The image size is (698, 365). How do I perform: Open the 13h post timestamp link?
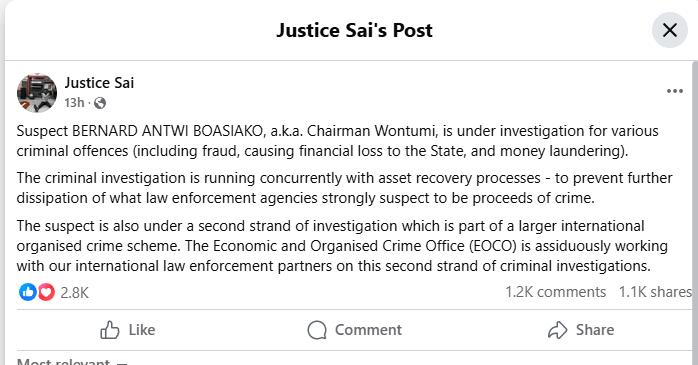click(x=74, y=103)
